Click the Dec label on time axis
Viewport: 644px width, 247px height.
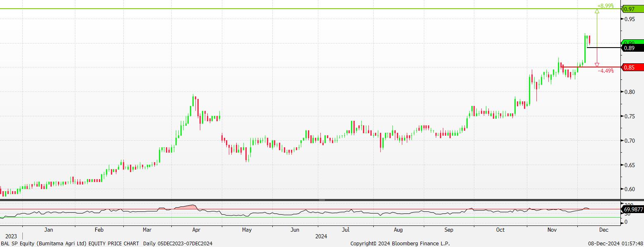pyautogui.click(x=603, y=229)
